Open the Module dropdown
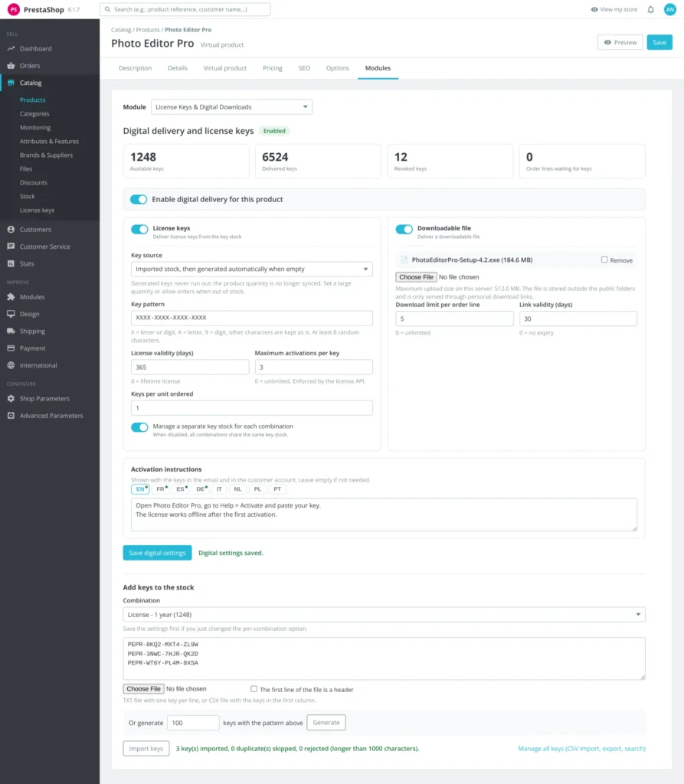The height and width of the screenshot is (784, 684). 231,107
